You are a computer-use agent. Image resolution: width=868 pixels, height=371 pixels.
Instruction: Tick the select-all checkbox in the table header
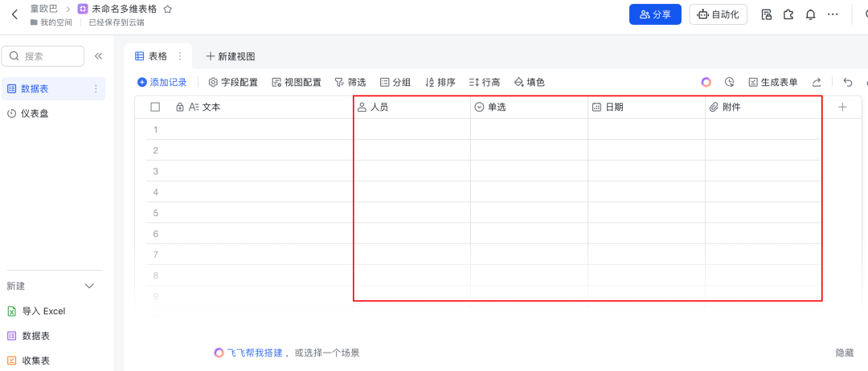(x=155, y=107)
